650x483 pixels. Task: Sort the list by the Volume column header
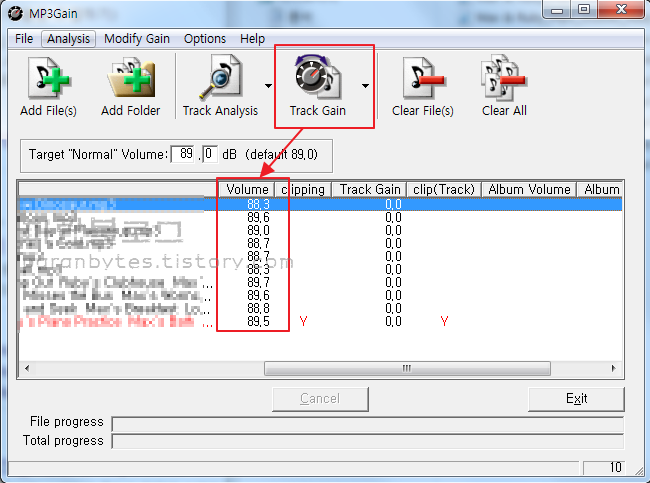[x=246, y=189]
